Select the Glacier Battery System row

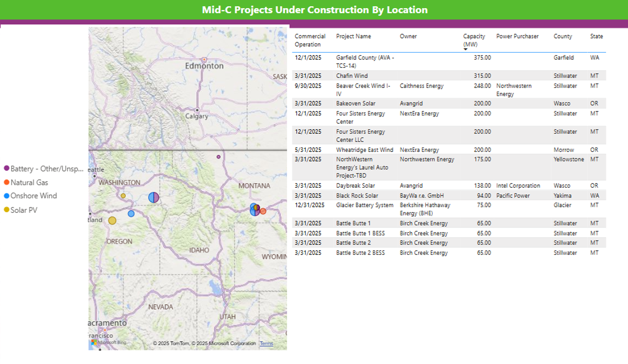[x=365, y=205]
